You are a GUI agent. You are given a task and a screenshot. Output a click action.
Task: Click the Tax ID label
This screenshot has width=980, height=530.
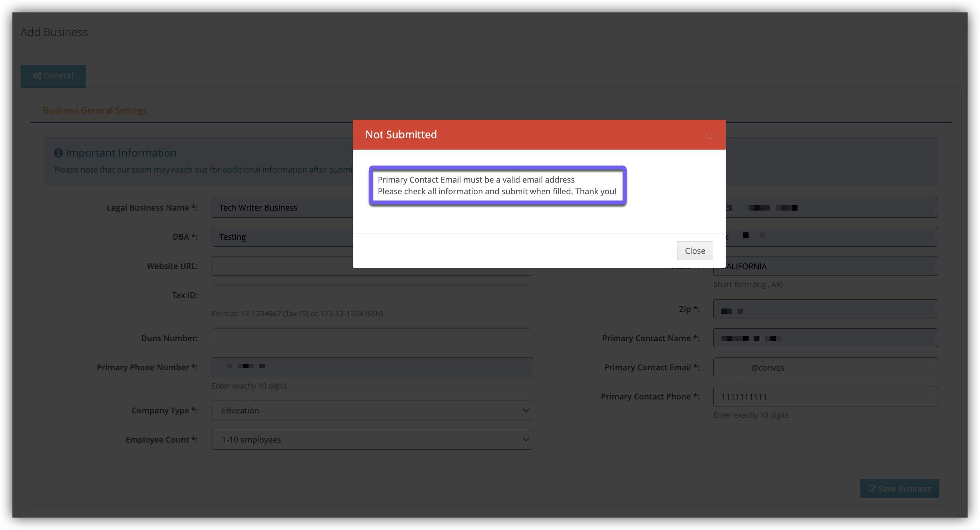[185, 295]
